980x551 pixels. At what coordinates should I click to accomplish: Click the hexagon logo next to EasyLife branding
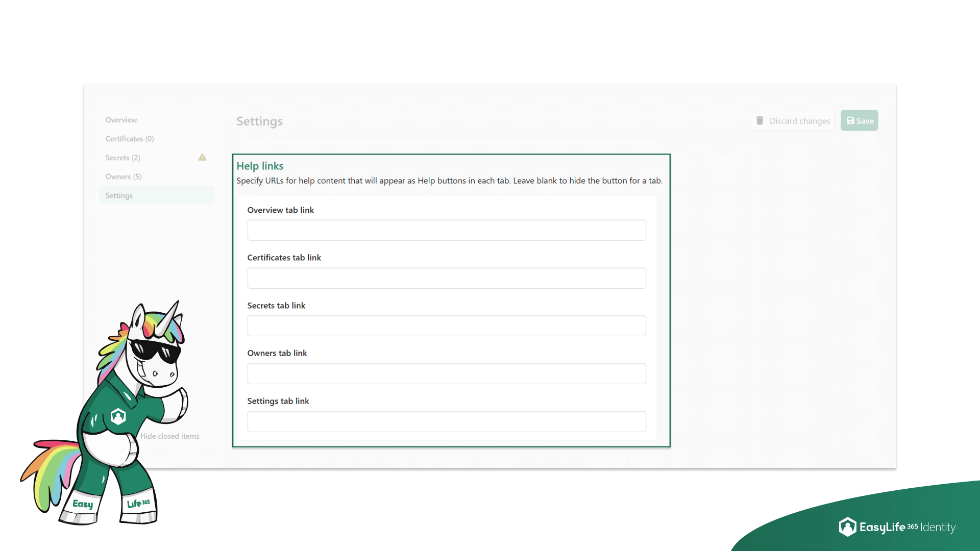point(847,527)
